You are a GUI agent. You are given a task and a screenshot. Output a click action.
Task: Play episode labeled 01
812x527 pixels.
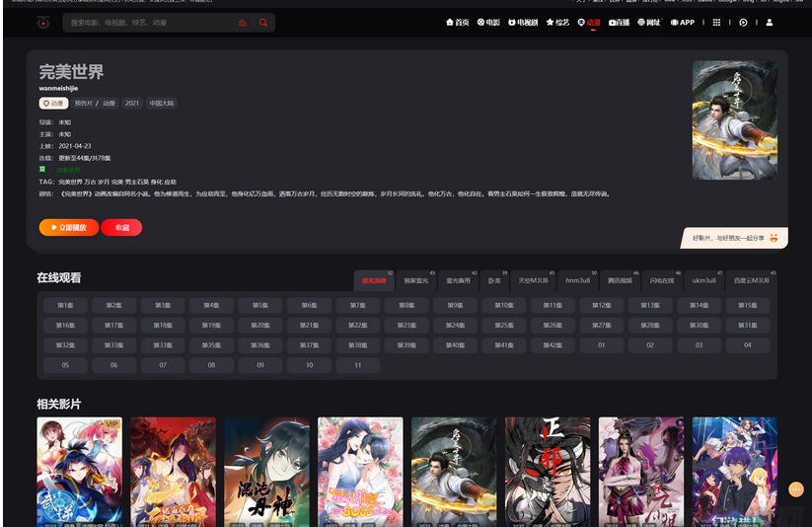pyautogui.click(x=602, y=345)
